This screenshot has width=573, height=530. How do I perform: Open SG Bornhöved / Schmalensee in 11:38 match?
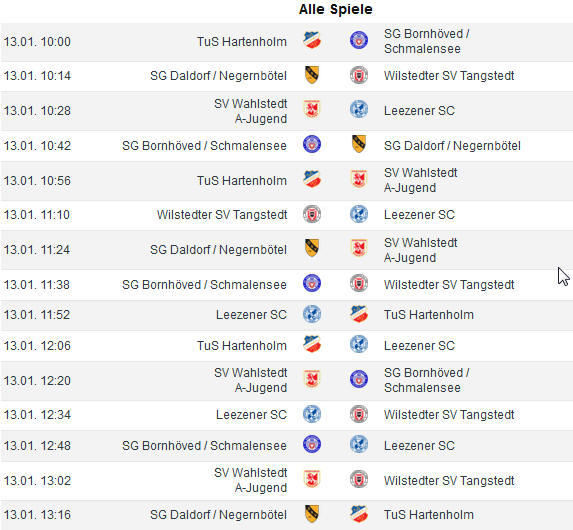pos(204,284)
